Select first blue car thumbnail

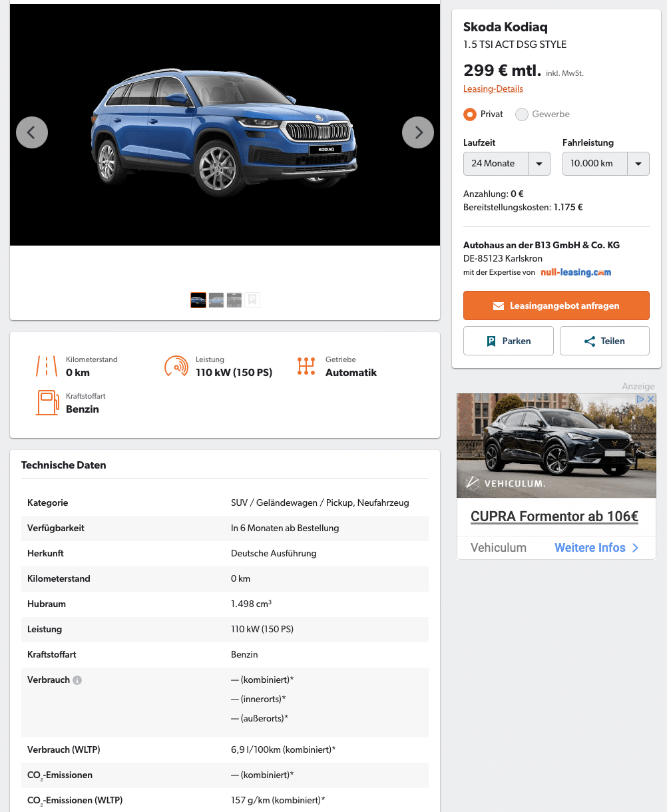(x=198, y=300)
